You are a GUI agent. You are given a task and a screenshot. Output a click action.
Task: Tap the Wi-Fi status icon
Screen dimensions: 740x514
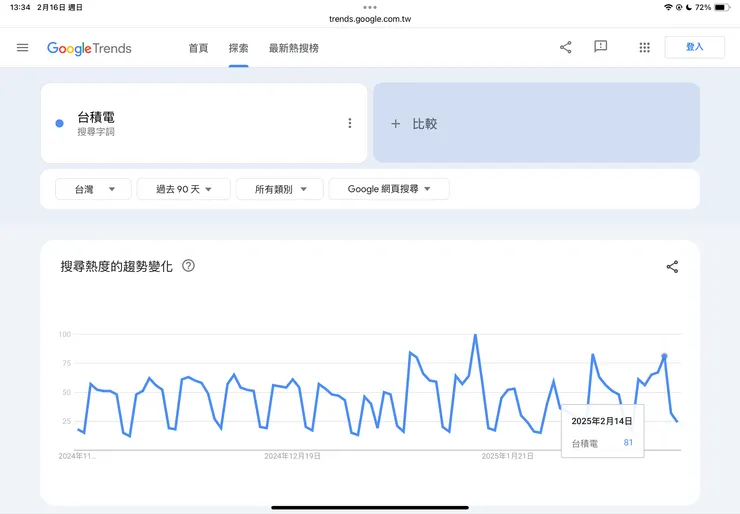coord(668,7)
